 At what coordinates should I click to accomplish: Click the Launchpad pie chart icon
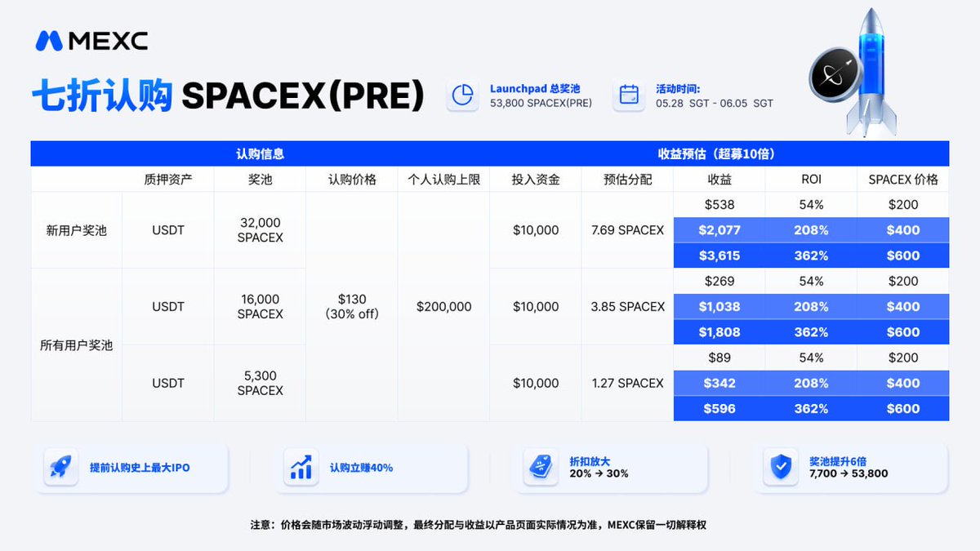point(463,95)
